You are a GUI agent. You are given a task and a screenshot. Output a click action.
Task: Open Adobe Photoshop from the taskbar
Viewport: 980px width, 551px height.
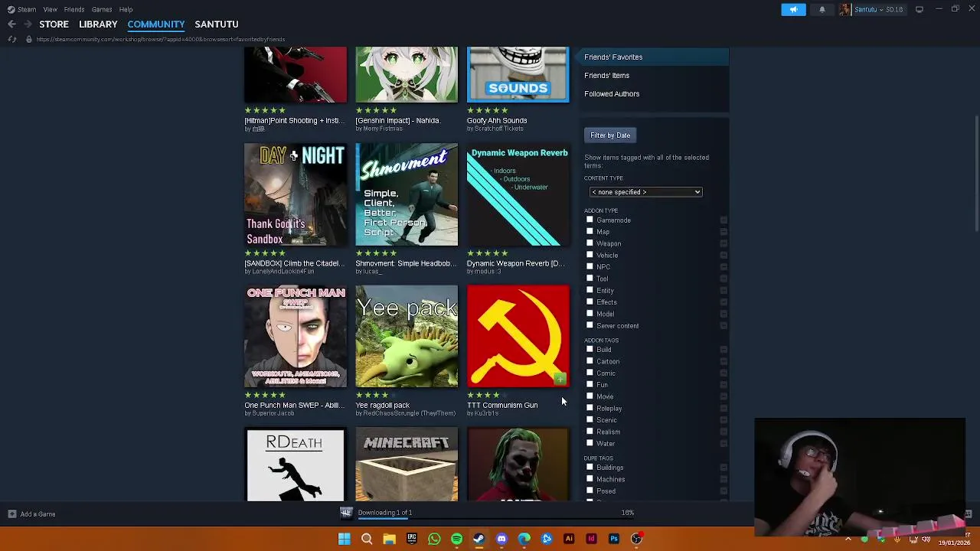(x=614, y=539)
